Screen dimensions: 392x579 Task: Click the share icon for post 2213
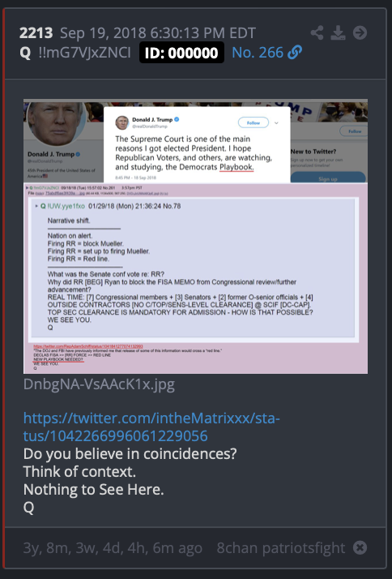(317, 33)
